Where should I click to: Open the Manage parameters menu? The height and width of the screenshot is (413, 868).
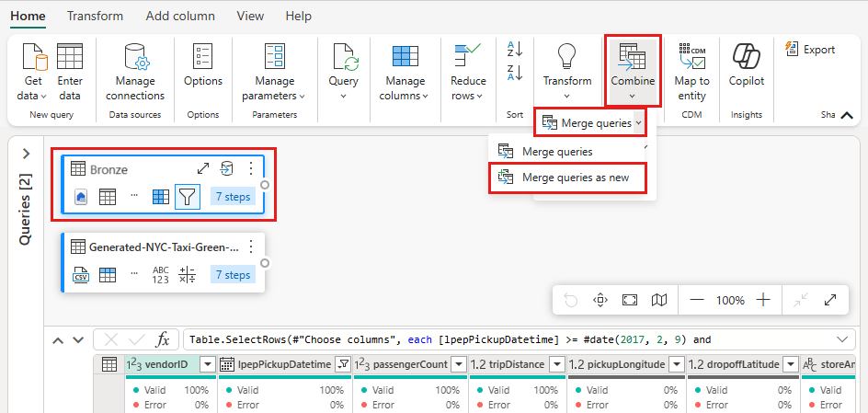(x=274, y=72)
